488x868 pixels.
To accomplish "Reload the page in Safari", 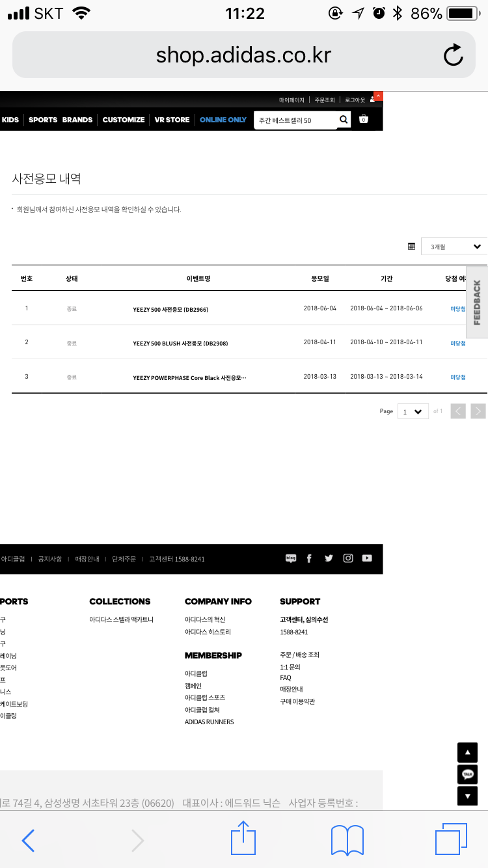I will [453, 55].
